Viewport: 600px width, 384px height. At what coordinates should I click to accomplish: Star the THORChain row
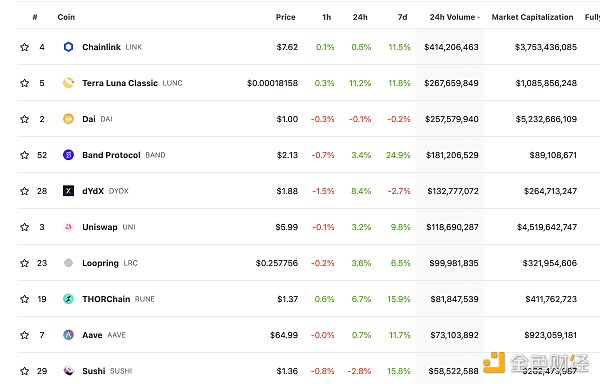pos(24,299)
